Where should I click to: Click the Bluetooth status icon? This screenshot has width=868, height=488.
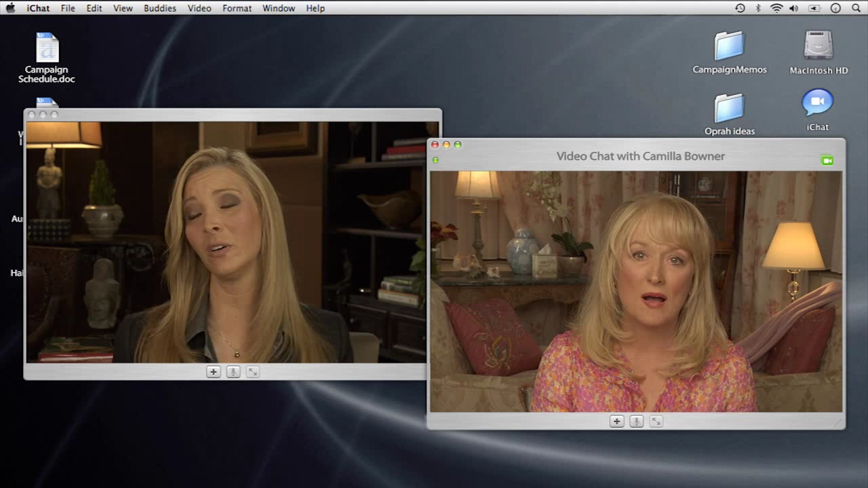758,8
